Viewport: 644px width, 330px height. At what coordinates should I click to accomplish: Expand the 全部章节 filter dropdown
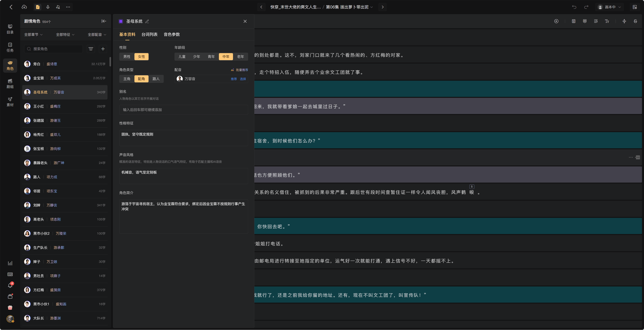tap(33, 35)
